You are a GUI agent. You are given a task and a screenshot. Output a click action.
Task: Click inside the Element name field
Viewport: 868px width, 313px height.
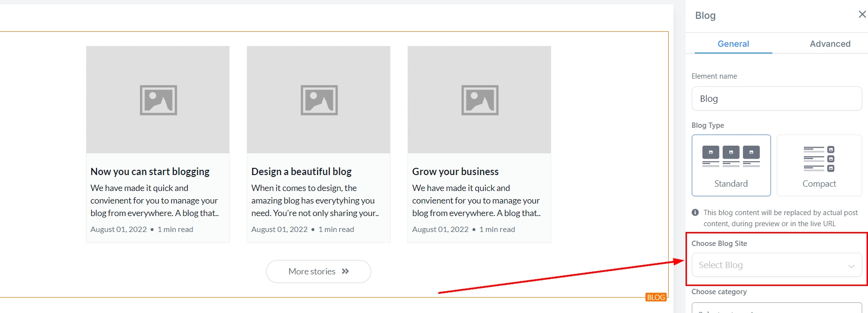(x=776, y=98)
